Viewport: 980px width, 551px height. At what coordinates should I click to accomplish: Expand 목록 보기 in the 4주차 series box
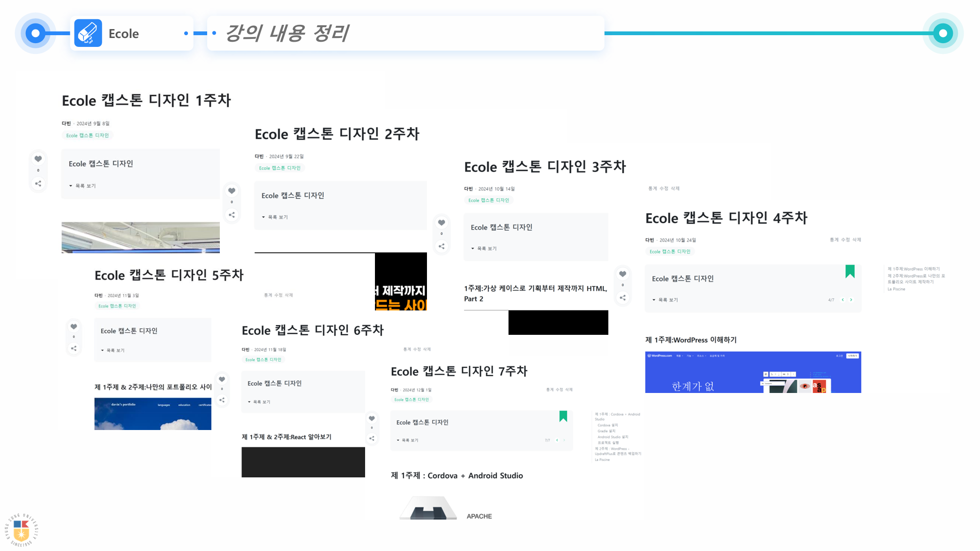click(x=666, y=300)
